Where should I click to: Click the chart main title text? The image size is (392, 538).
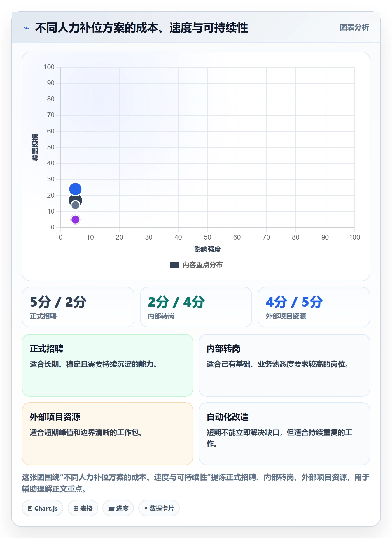tap(141, 28)
